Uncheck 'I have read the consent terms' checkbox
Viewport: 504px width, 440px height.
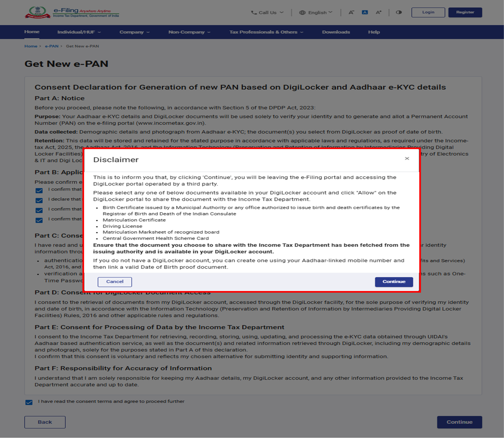[x=29, y=402]
